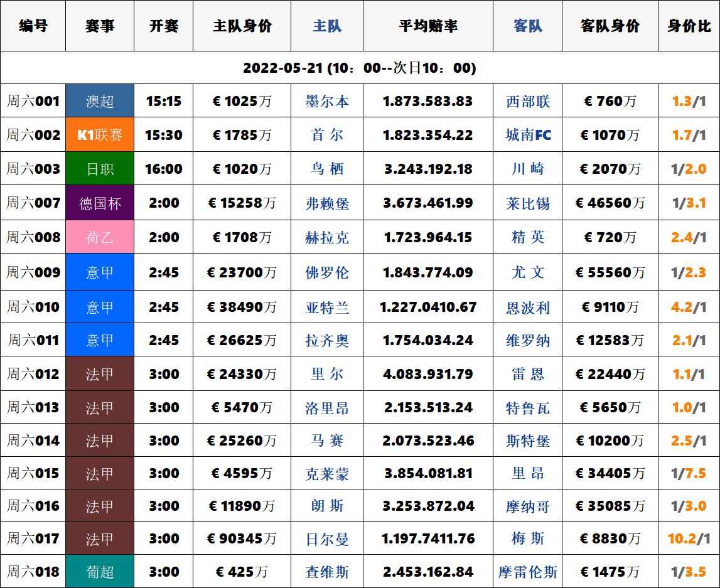Click the 主队 column header
The height and width of the screenshot is (588, 720).
click(327, 26)
